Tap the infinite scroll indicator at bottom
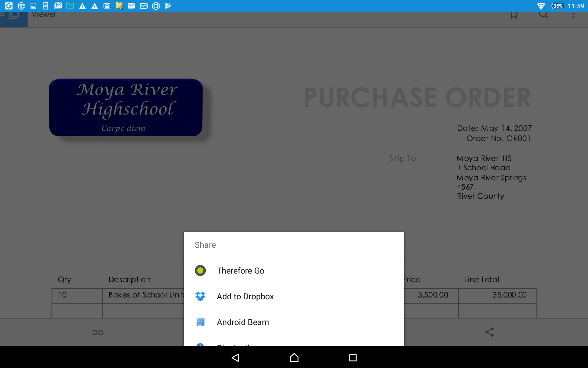The height and width of the screenshot is (368, 588). (x=97, y=332)
